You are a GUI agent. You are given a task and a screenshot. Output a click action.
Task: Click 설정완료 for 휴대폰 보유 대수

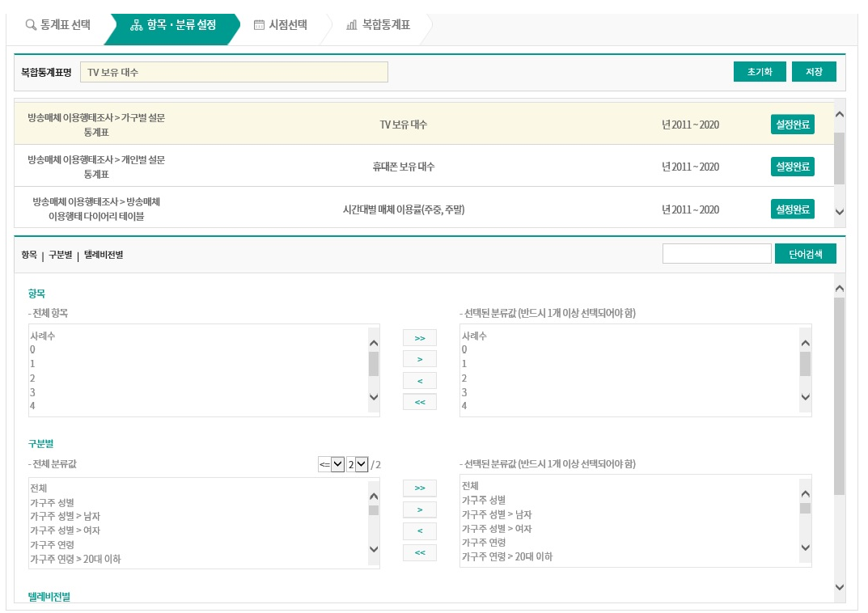coord(792,167)
